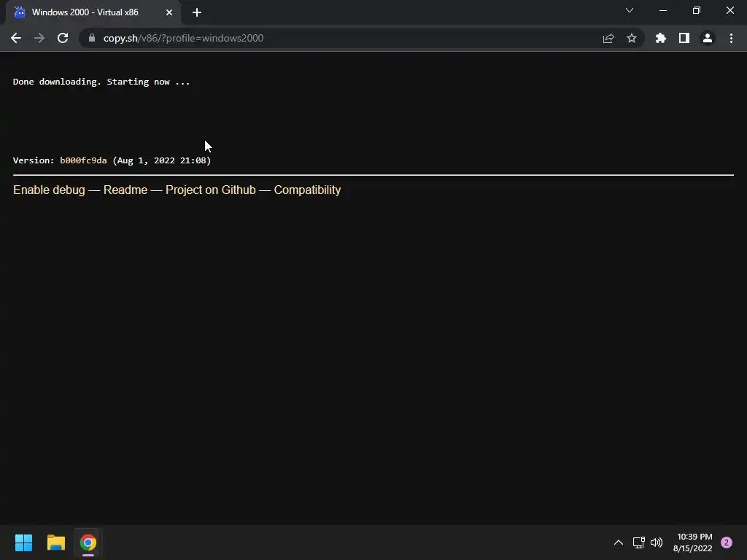Screen dimensions: 747x560
Task: Select the Windows 2000 - Virtual x86 tab
Action: point(93,12)
